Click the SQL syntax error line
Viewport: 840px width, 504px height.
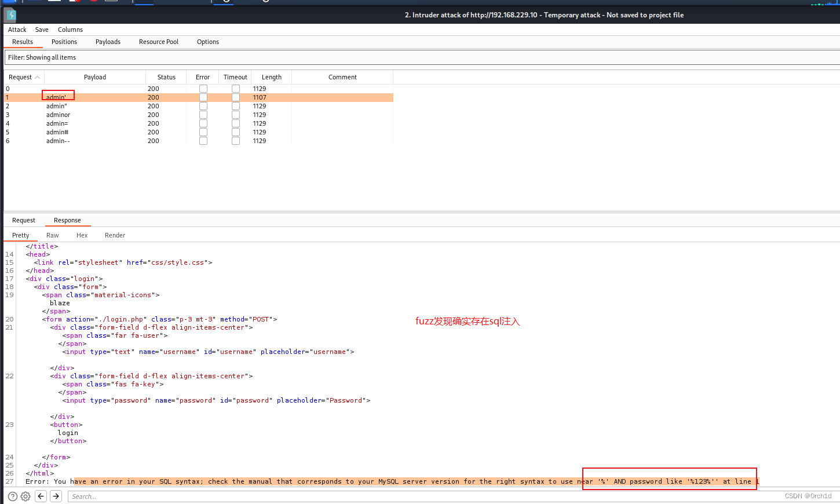pos(392,481)
